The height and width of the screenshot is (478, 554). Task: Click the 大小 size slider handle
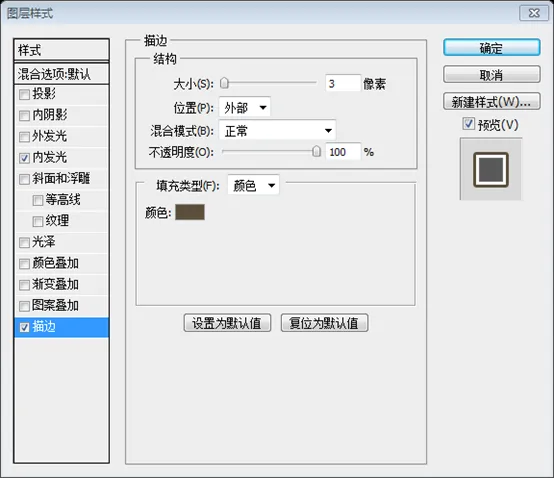(x=224, y=83)
